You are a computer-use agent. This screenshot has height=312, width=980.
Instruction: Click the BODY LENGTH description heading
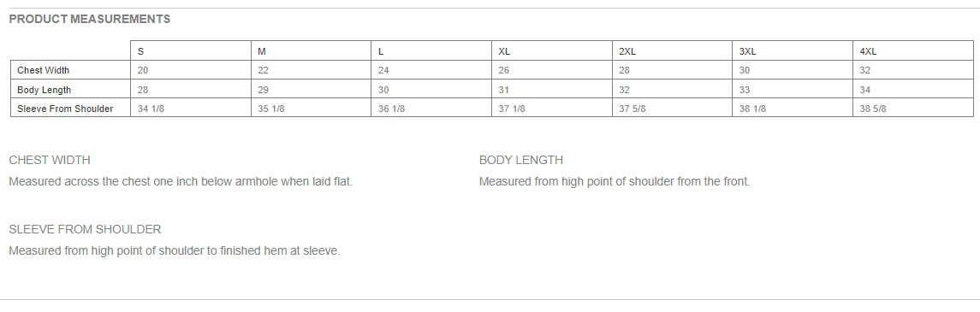coord(520,161)
